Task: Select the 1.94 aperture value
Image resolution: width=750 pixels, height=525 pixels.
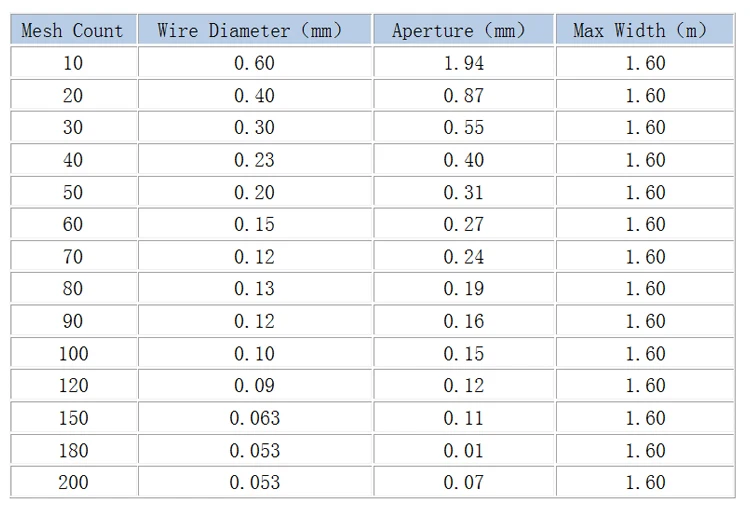Action: pyautogui.click(x=464, y=63)
